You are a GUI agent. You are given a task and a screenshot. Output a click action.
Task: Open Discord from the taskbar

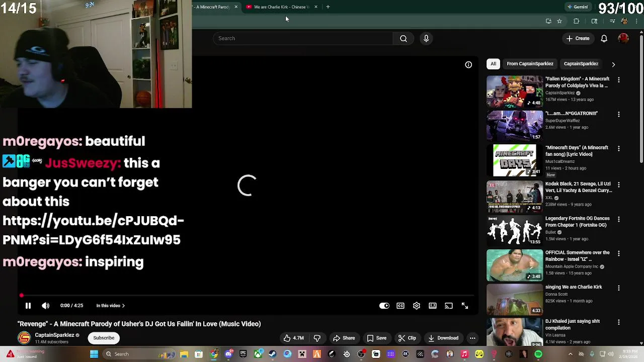click(x=229, y=354)
